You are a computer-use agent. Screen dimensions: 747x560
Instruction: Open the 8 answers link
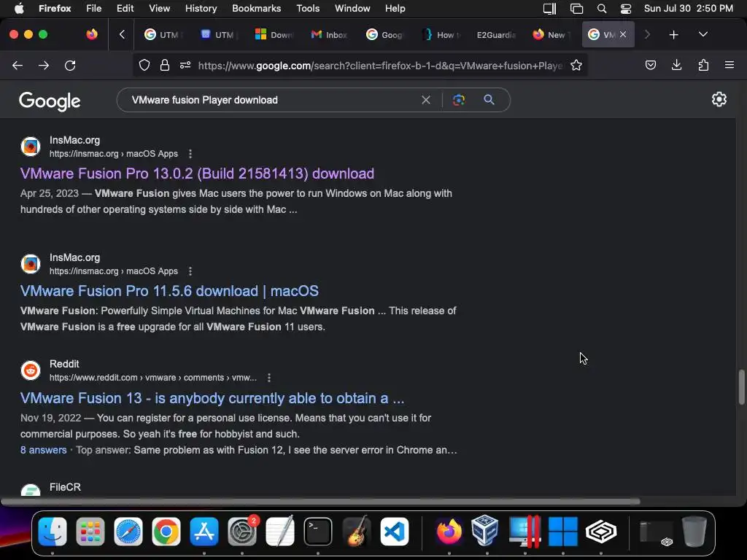pyautogui.click(x=43, y=450)
